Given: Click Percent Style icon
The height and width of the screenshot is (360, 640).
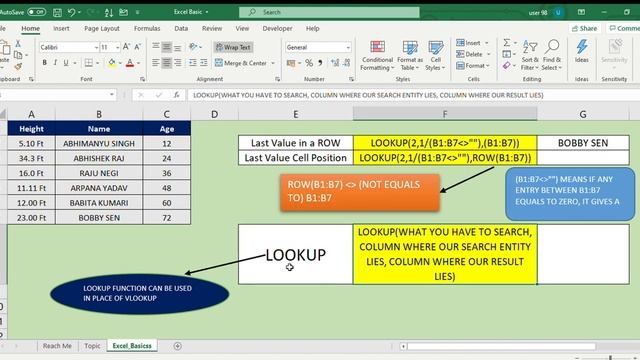Looking at the screenshot, I should [x=309, y=63].
